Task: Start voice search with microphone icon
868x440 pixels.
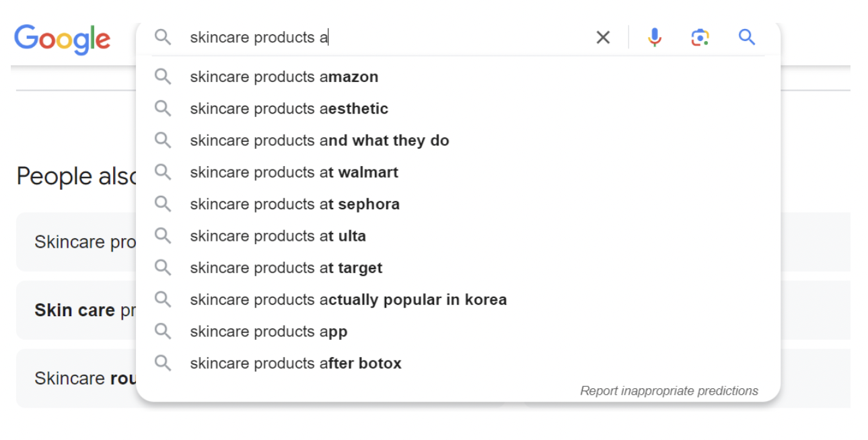Action: (655, 38)
